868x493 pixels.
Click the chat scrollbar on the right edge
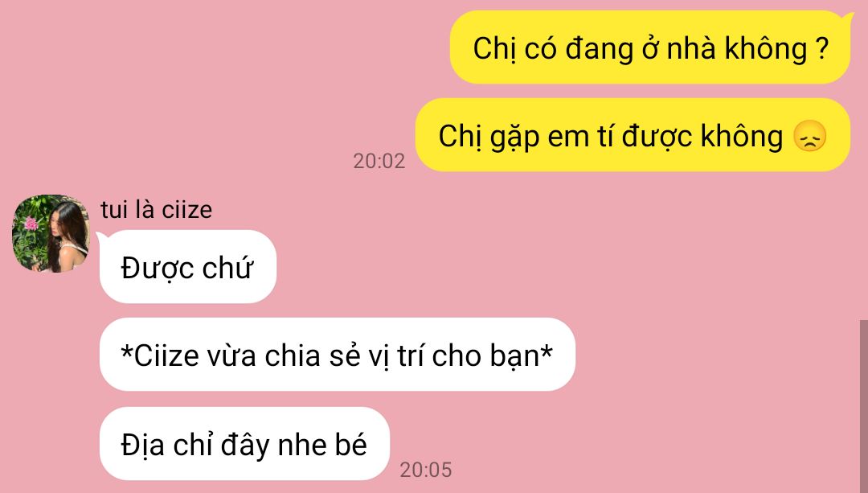863,406
